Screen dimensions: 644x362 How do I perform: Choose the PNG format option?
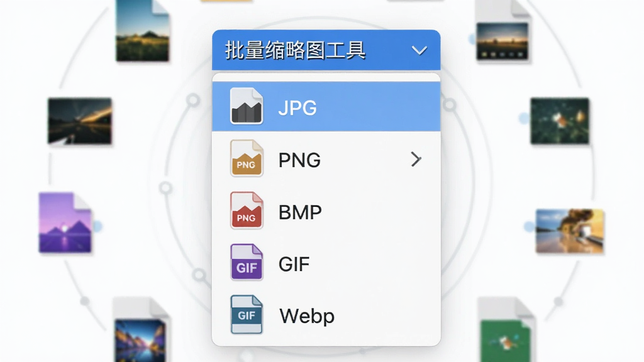click(x=326, y=159)
